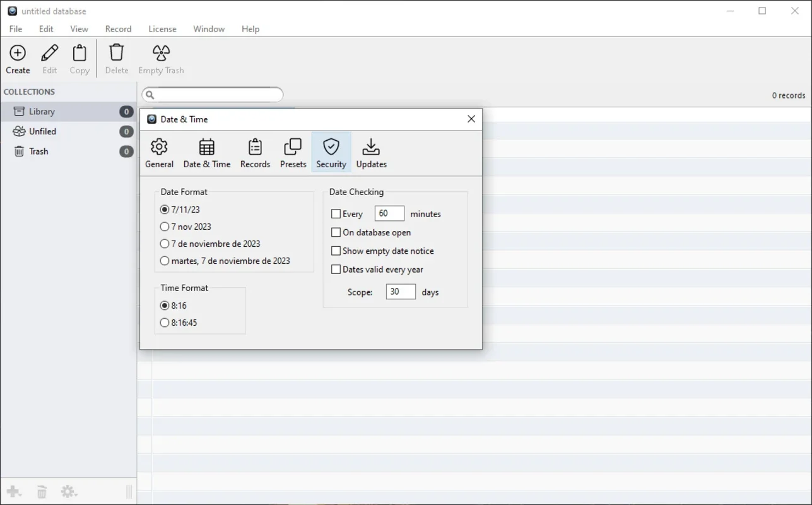
Task: Select the Unfiled collection
Action: tap(68, 131)
